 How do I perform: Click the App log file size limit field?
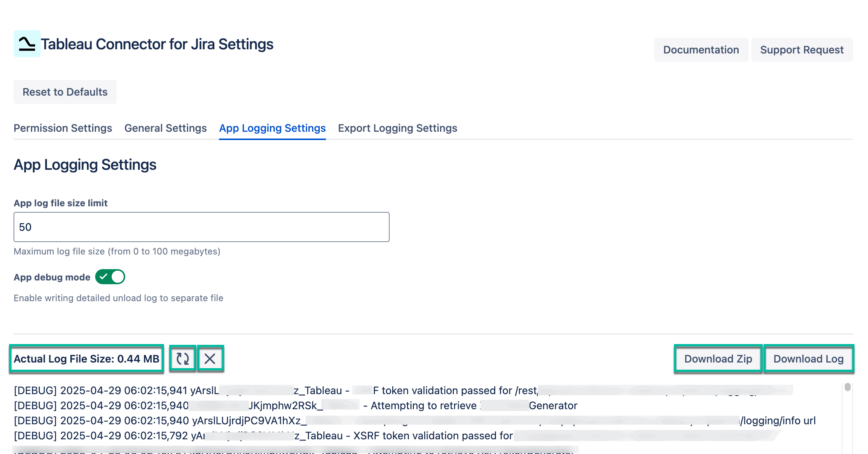coord(201,227)
